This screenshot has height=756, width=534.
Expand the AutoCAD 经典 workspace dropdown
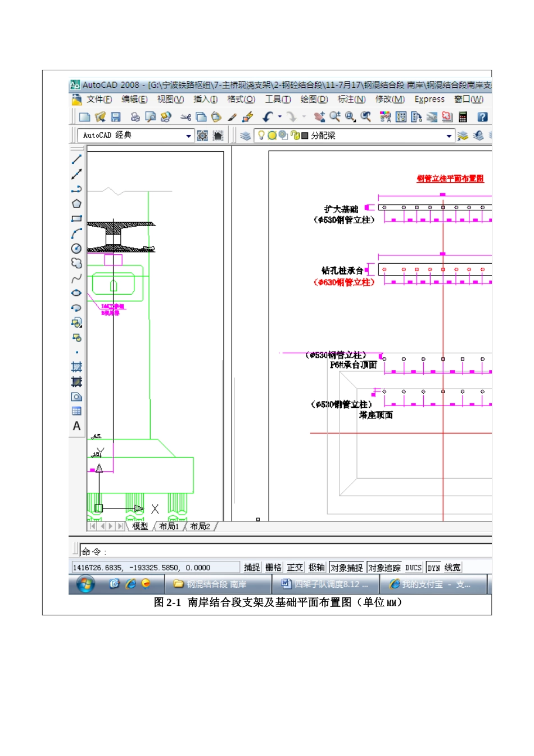tap(189, 136)
